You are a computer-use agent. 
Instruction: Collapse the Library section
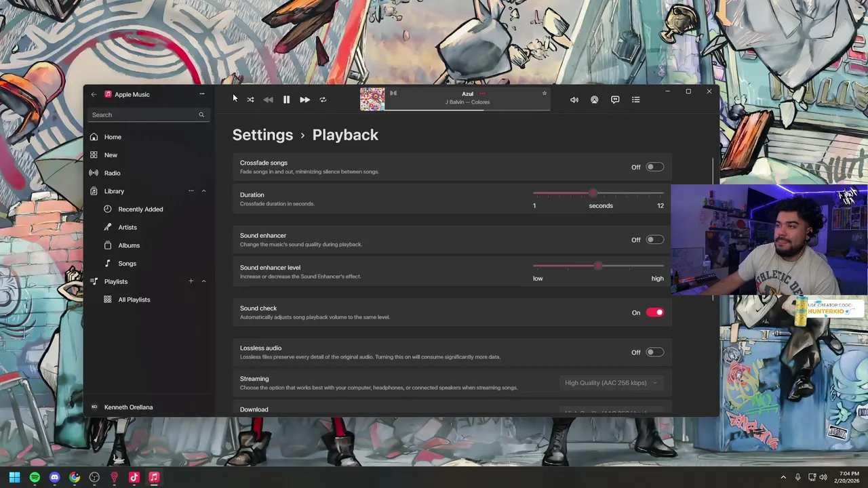(203, 191)
